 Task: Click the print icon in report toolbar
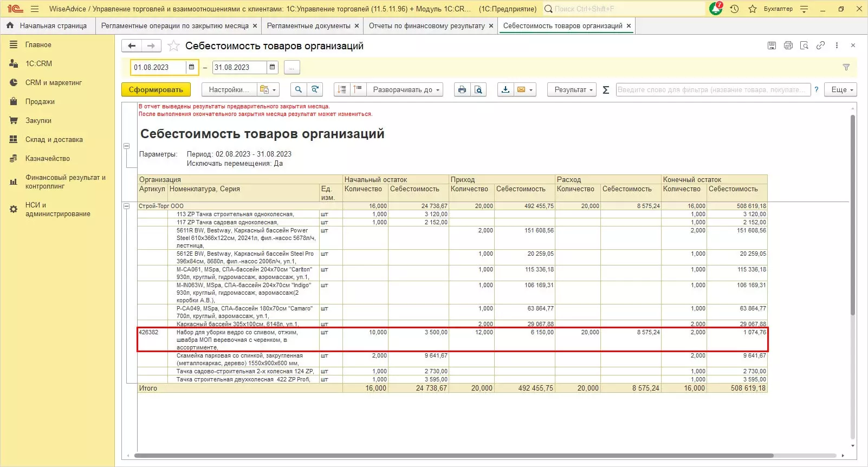coord(462,90)
